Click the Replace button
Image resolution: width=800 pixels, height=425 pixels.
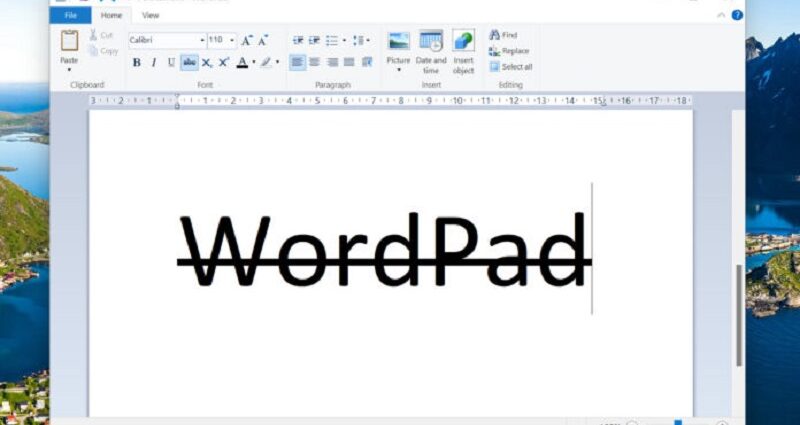coord(509,51)
